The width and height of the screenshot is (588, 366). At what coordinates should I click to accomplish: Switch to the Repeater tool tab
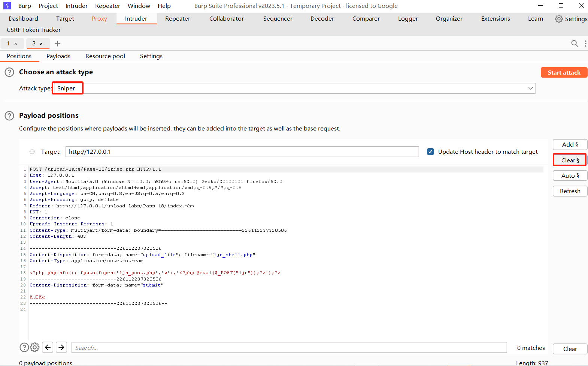tap(178, 19)
